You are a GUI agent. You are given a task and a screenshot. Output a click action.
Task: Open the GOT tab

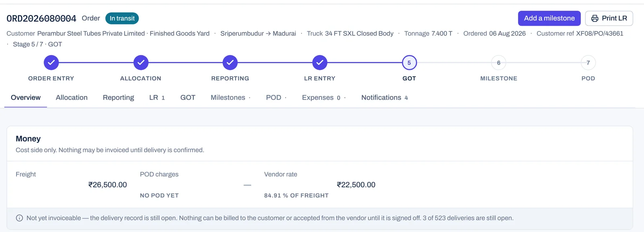click(x=188, y=98)
